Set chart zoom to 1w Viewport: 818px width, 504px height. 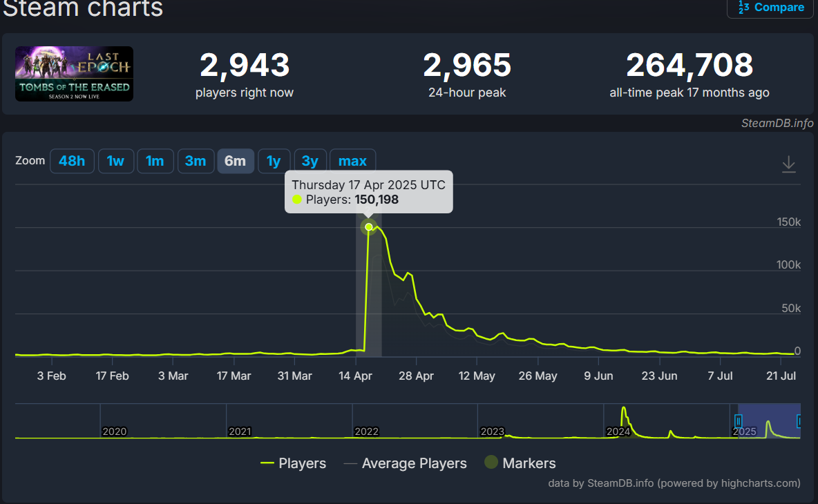click(x=116, y=161)
